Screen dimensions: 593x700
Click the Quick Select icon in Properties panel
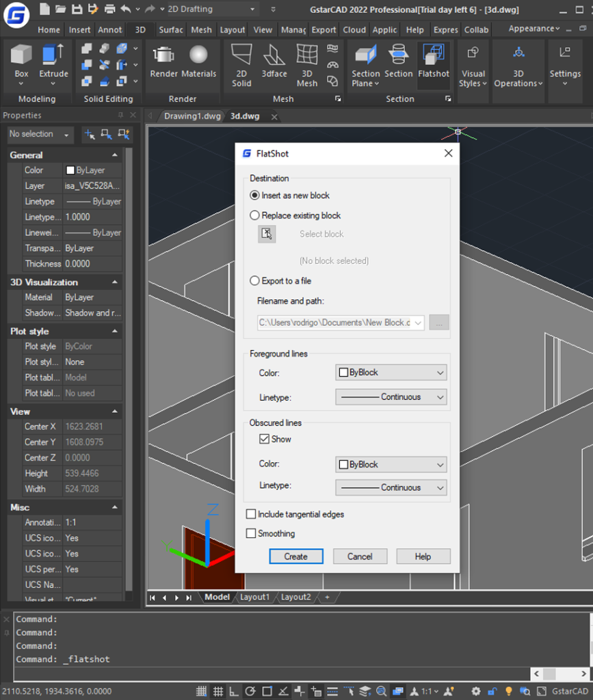124,134
